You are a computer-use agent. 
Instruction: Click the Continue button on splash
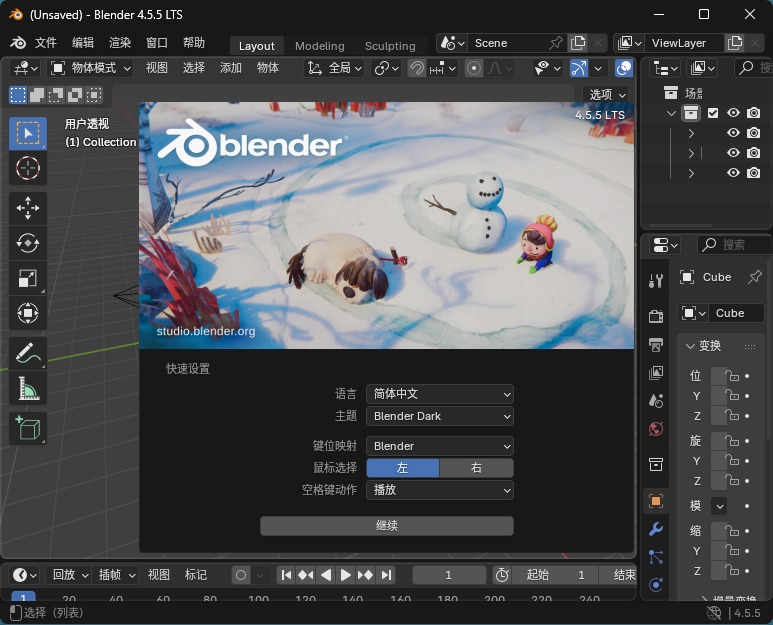pos(387,526)
